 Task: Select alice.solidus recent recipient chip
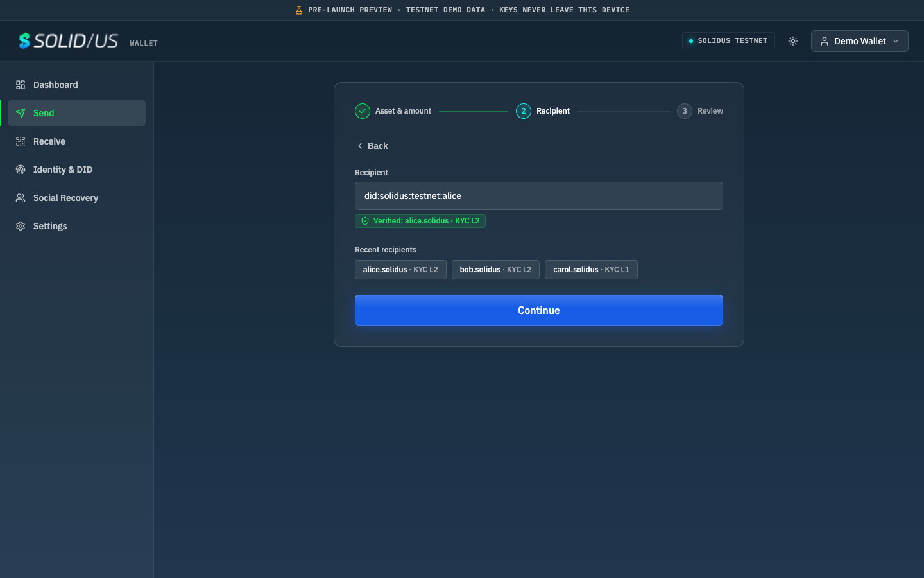pos(400,270)
